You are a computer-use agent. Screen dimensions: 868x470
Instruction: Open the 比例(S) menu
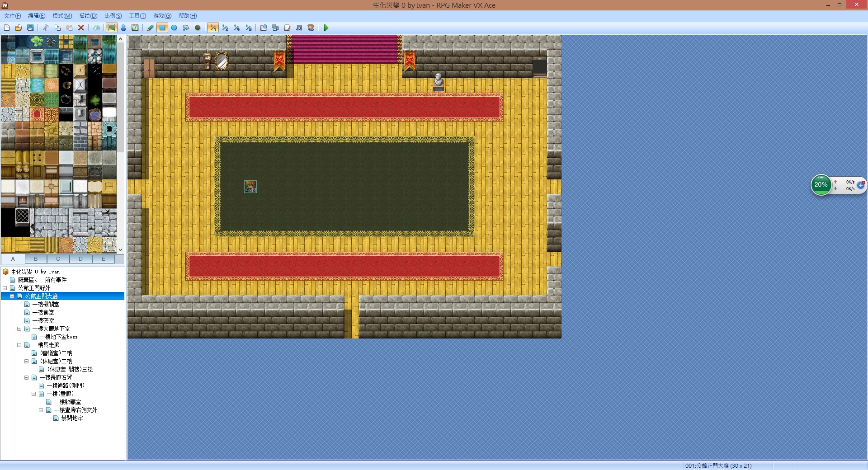pyautogui.click(x=113, y=16)
